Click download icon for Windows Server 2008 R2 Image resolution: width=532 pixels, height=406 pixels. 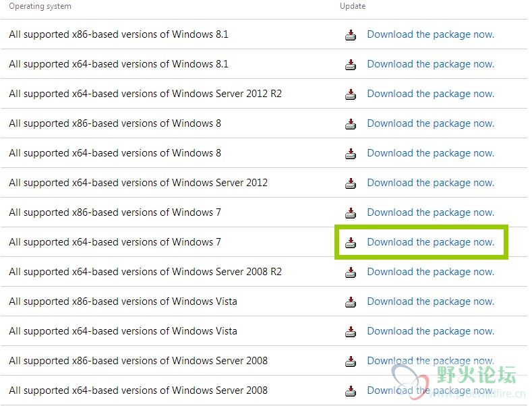(x=351, y=272)
